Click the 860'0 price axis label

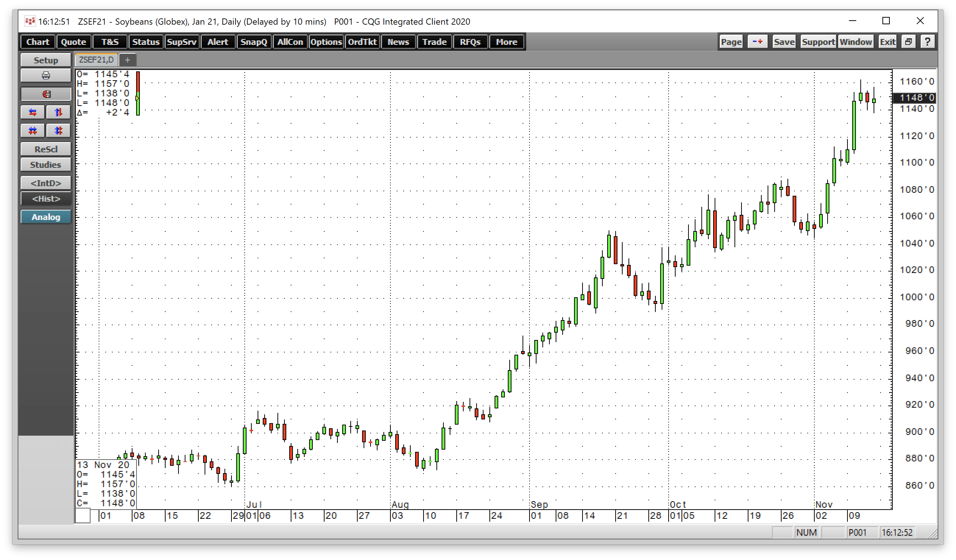(x=920, y=485)
